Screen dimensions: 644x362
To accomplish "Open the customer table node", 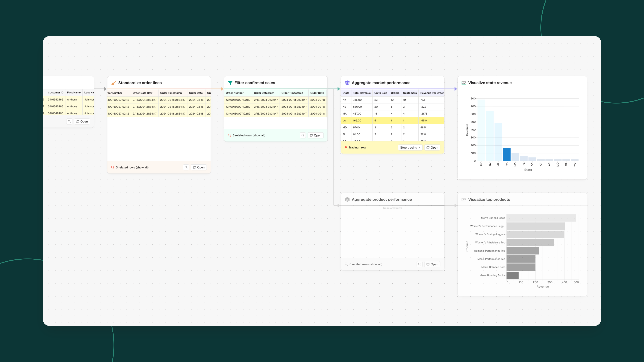I will coord(82,121).
